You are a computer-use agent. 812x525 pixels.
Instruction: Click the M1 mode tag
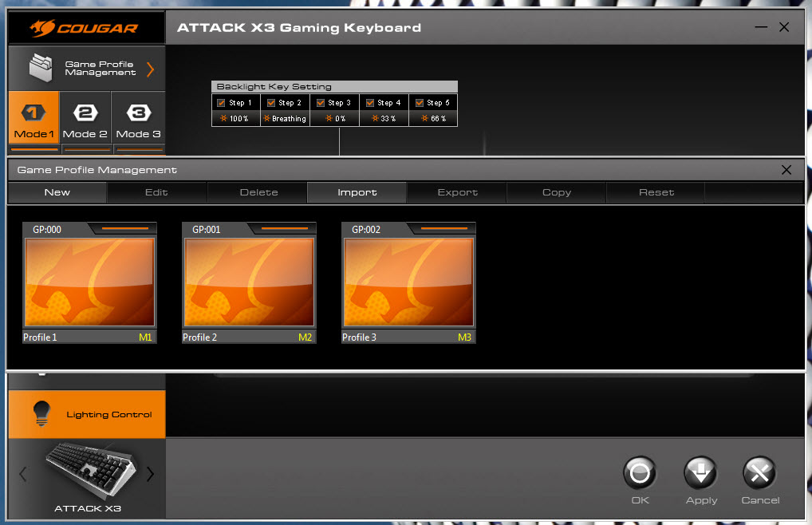point(145,337)
